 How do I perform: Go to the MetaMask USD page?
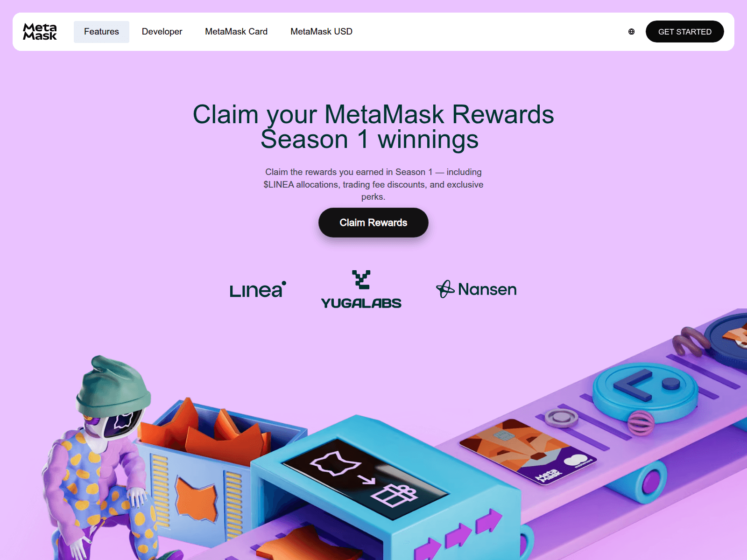[321, 32]
